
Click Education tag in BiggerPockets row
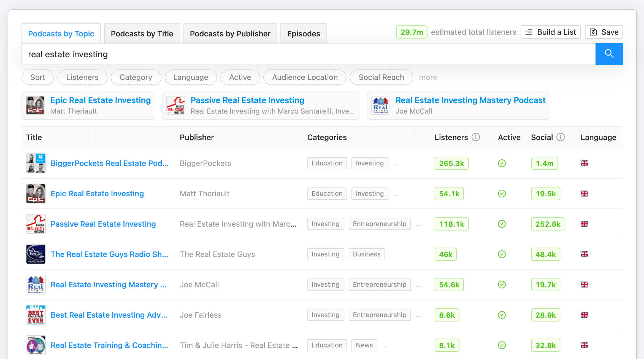[x=327, y=163]
